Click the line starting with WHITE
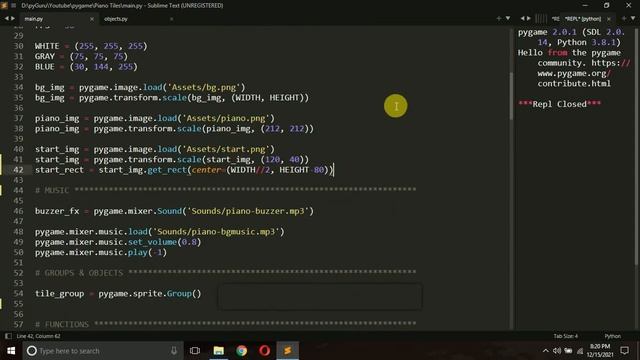The height and width of the screenshot is (360, 640). point(91,46)
